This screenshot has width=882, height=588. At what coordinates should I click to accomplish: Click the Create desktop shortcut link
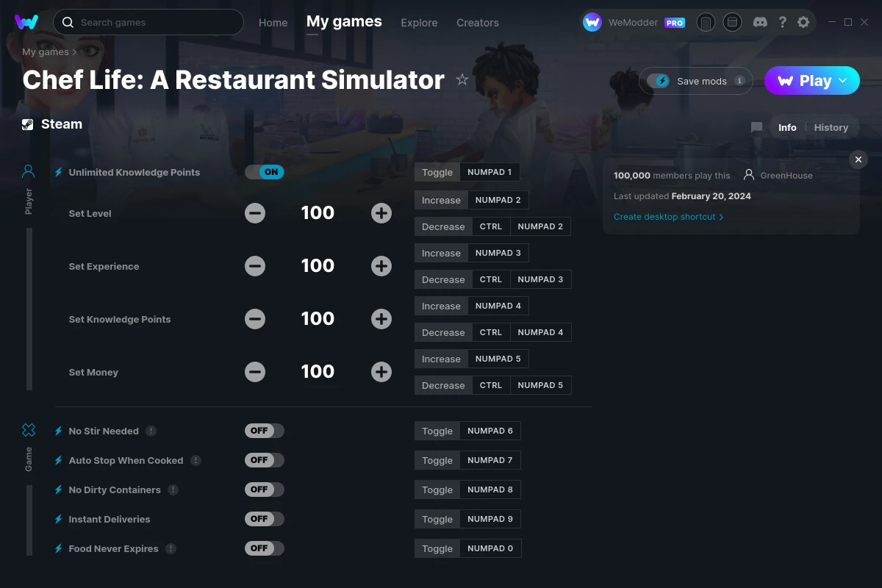(664, 217)
